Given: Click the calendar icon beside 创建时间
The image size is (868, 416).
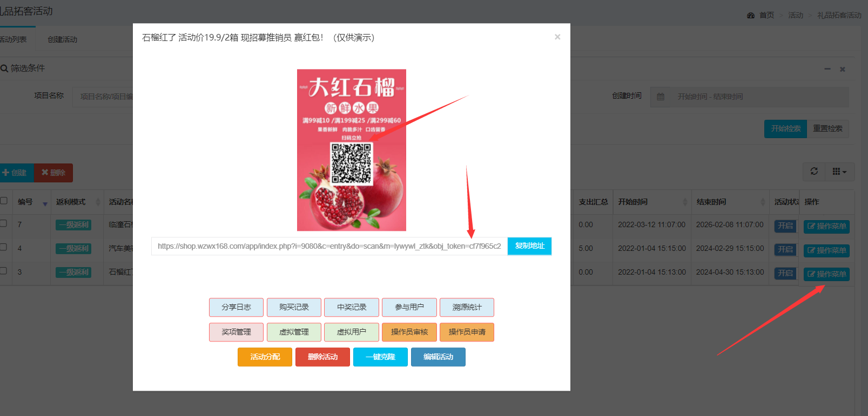Looking at the screenshot, I should point(660,97).
